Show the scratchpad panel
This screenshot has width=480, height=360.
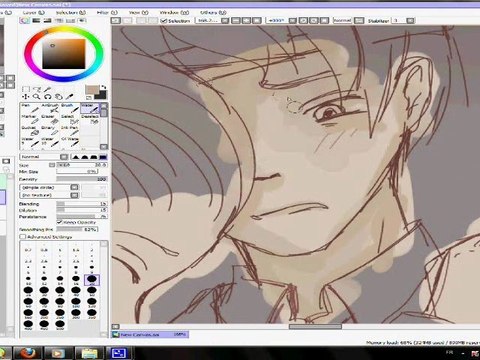click(x=82, y=21)
